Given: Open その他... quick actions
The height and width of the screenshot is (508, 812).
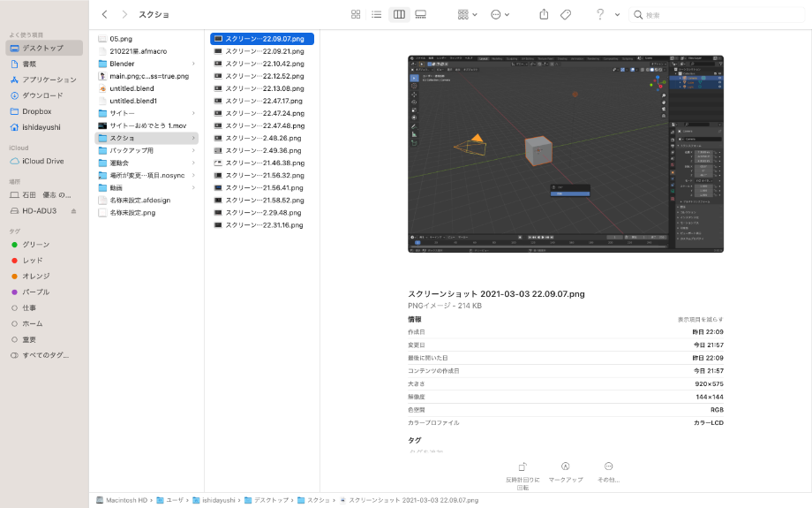Looking at the screenshot, I should (608, 473).
